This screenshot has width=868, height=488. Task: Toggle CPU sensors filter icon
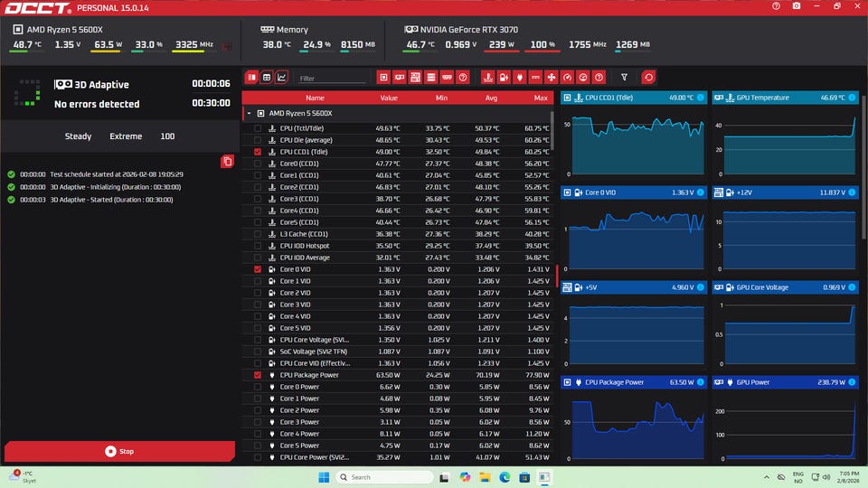(x=383, y=78)
